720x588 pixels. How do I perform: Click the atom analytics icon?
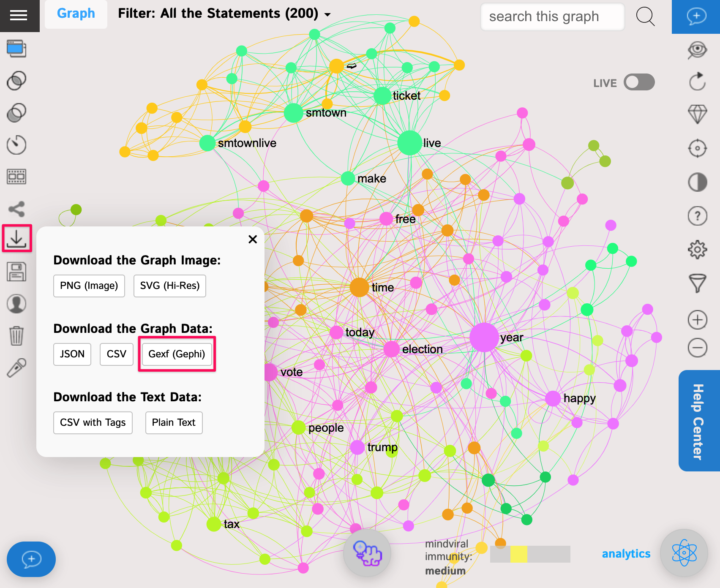click(684, 553)
